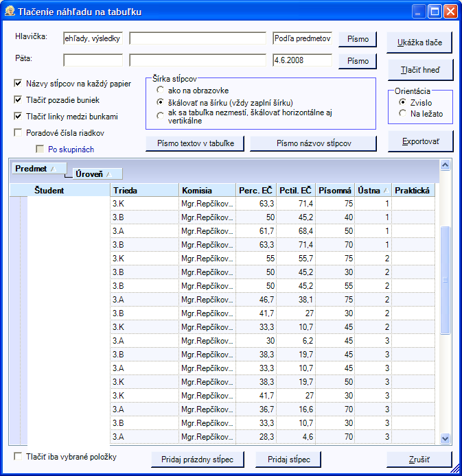Click the Predmet group sort arrow
462x476 pixels.
click(x=54, y=169)
